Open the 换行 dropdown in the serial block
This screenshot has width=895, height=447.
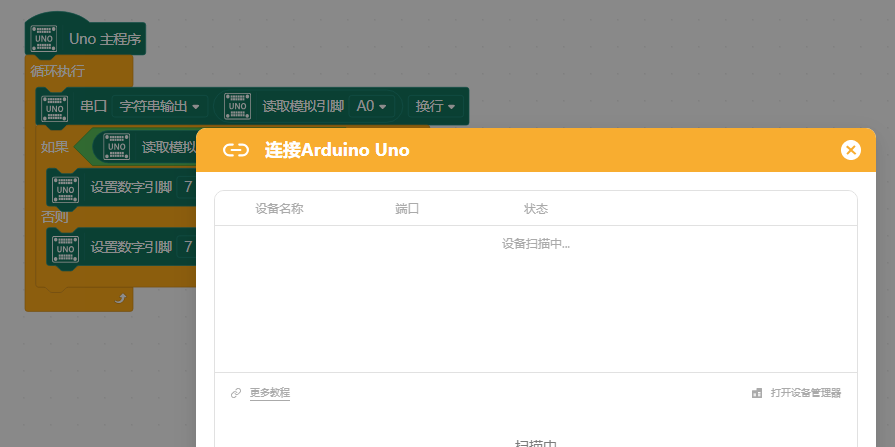click(x=436, y=106)
